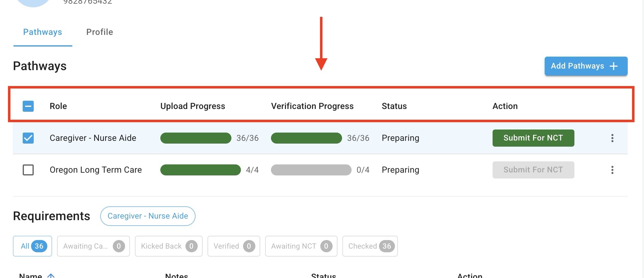Open three-dot menu for Oregon Long Term Care
The height and width of the screenshot is (278, 644).
(x=612, y=170)
